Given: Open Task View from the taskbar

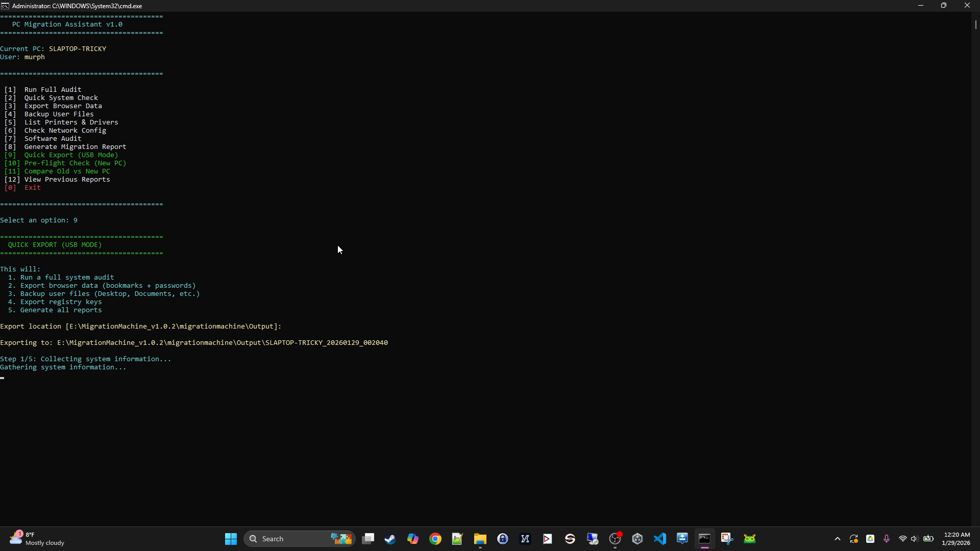Looking at the screenshot, I should [x=367, y=539].
